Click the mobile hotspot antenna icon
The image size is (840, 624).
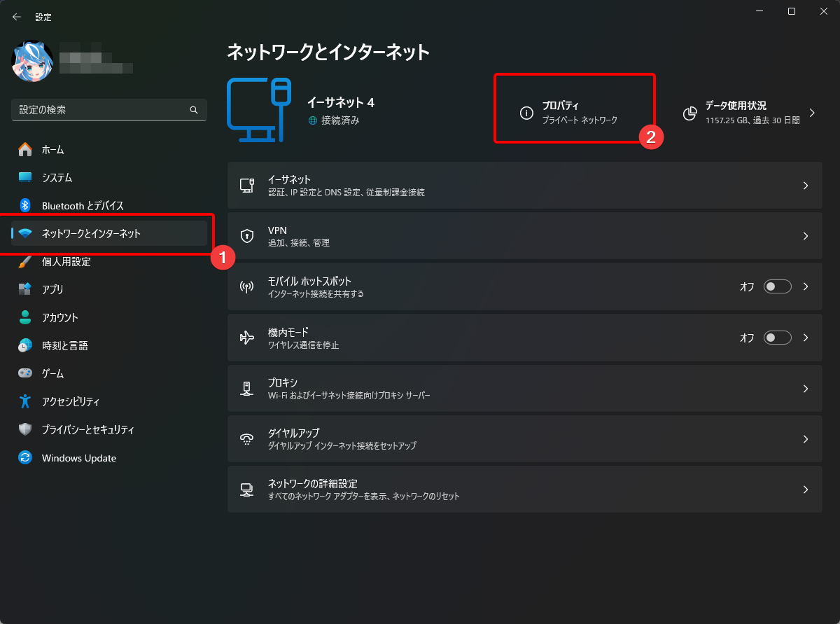(x=247, y=286)
